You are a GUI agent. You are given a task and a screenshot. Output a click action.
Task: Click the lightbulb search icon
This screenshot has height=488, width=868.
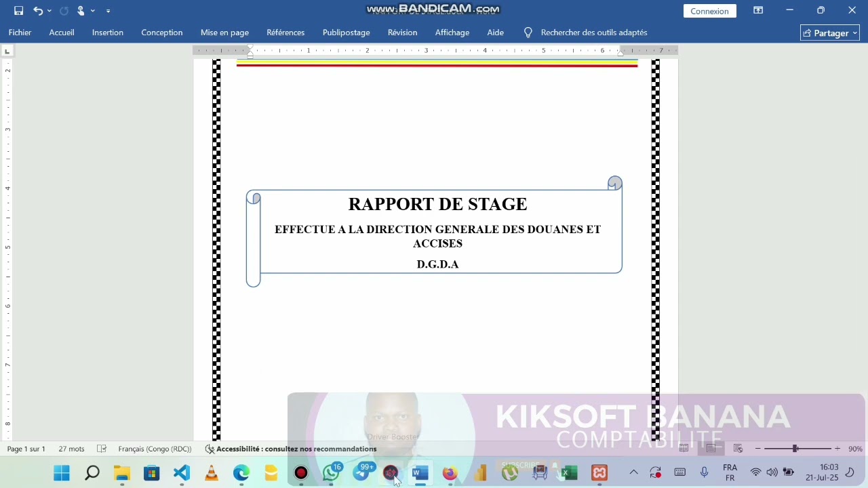click(528, 33)
